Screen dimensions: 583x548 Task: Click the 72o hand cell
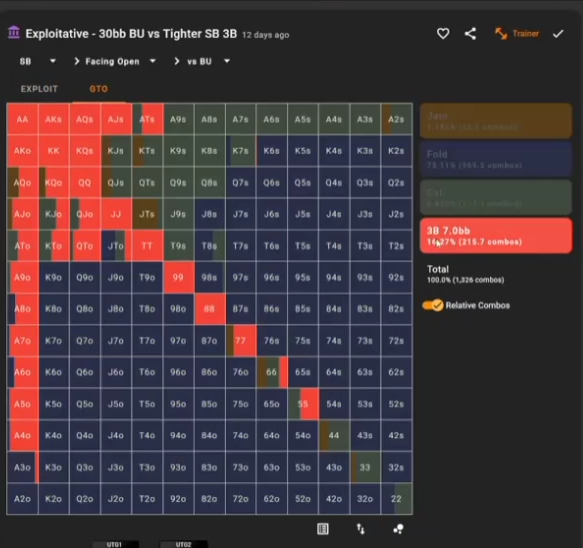[240, 499]
